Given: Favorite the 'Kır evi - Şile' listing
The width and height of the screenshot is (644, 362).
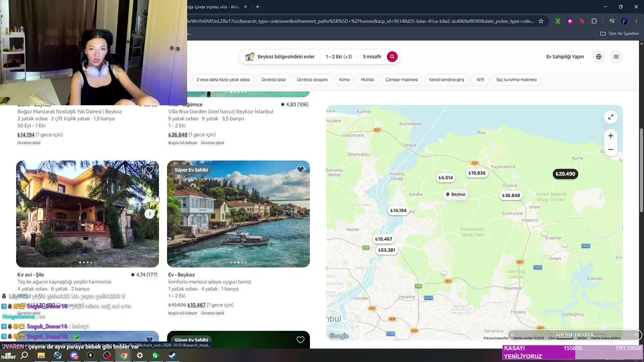Looking at the screenshot, I should [x=149, y=170].
